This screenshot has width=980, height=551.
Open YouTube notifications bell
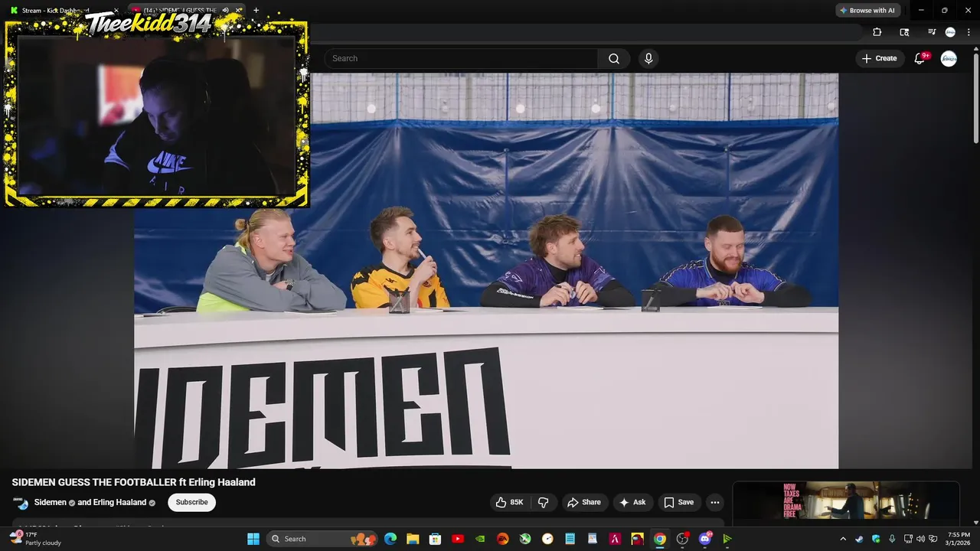coord(920,58)
